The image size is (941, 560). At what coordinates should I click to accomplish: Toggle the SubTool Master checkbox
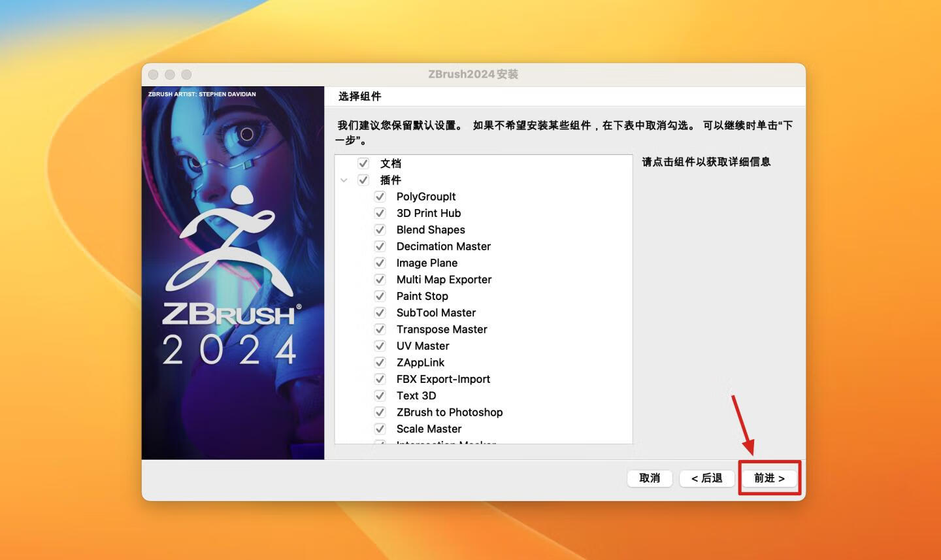pos(380,313)
